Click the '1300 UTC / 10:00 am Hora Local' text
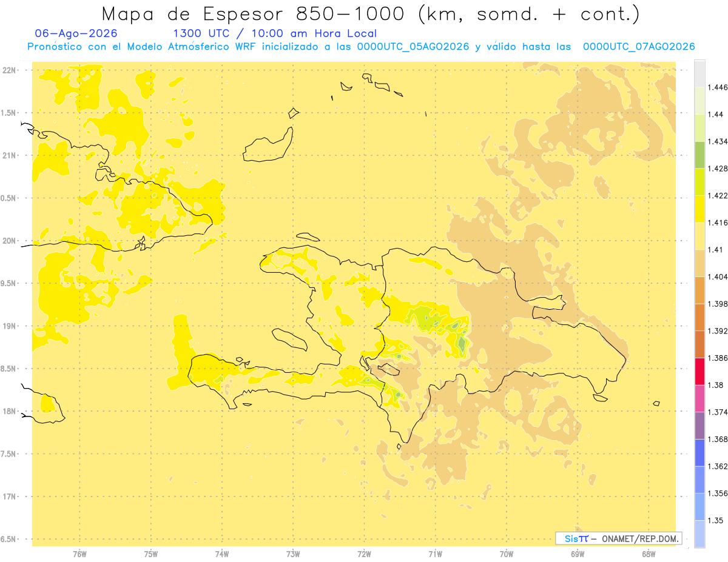Image resolution: width=728 pixels, height=562 pixels. click(275, 34)
